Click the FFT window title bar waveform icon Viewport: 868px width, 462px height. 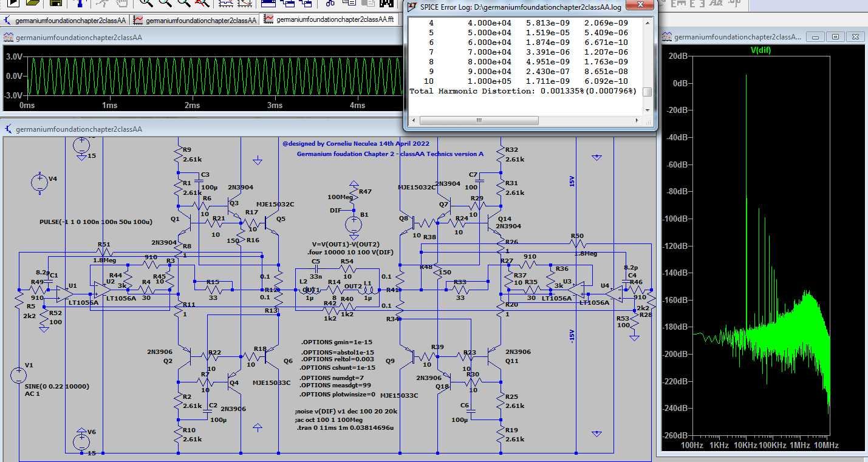pos(666,37)
